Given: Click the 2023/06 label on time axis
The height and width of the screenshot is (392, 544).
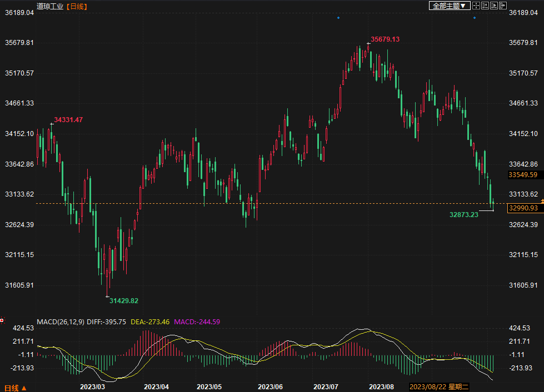Looking at the screenshot, I should coord(270,386).
